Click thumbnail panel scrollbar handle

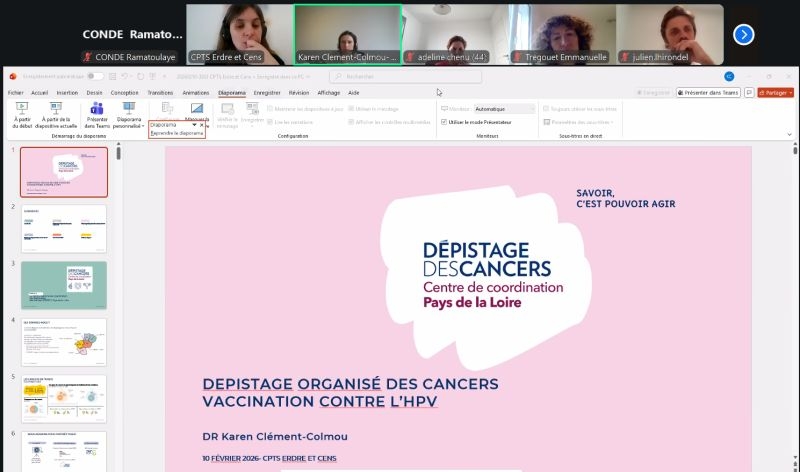(118, 153)
